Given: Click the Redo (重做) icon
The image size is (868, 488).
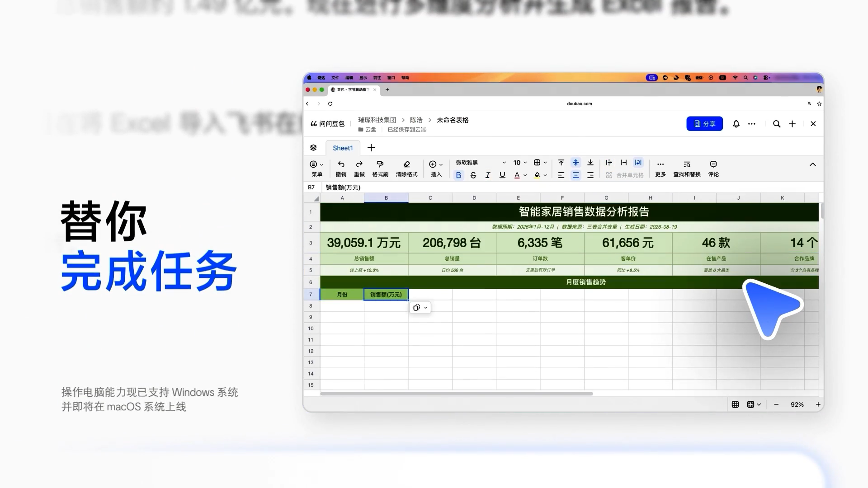Looking at the screenshot, I should click(359, 164).
